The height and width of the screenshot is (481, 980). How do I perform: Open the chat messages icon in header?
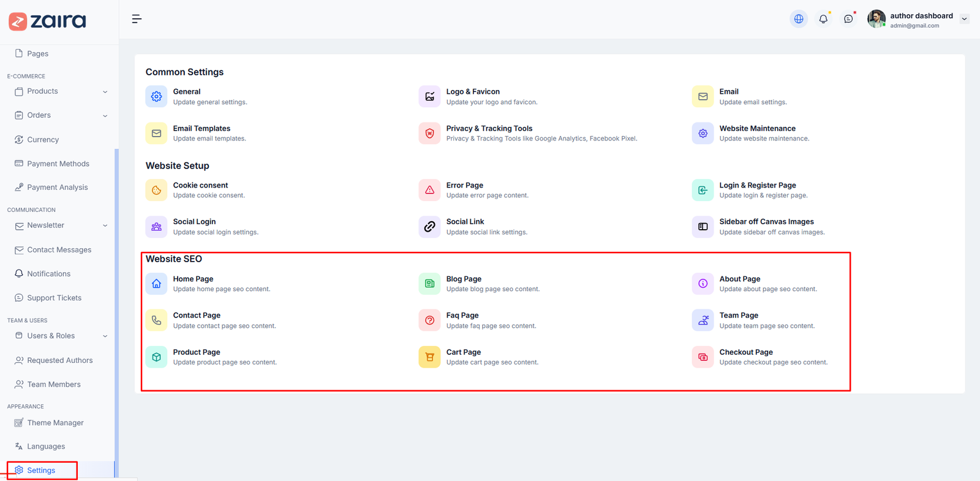(848, 19)
